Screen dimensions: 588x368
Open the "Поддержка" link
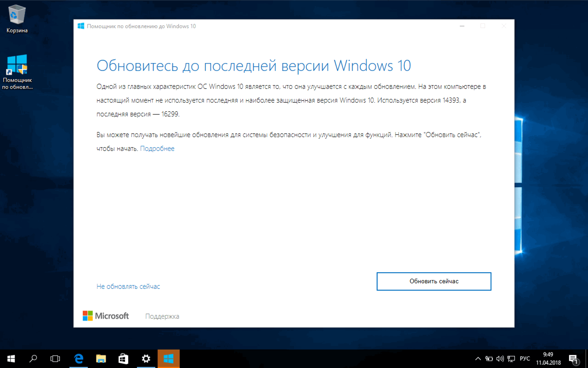click(162, 316)
